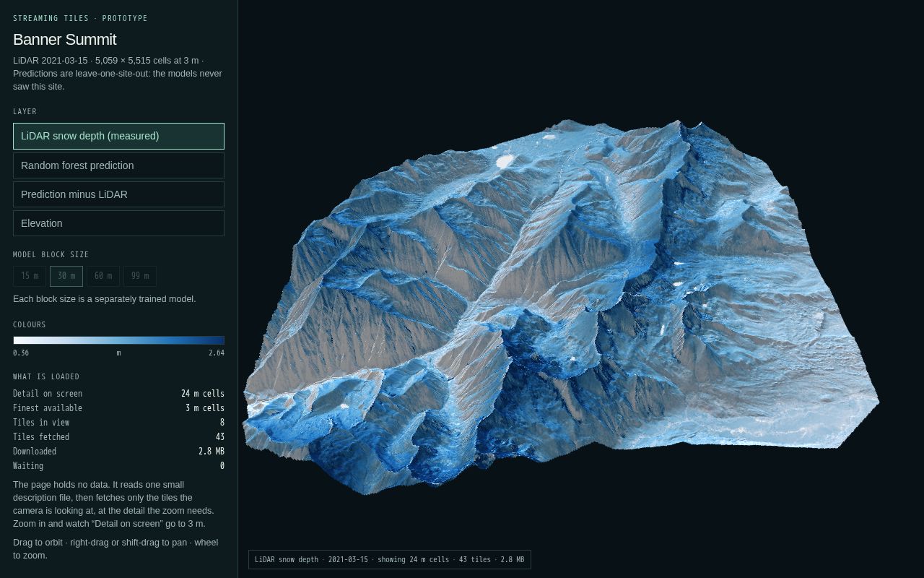Click the 'Drag to orbit' instructions text
The width and height of the screenshot is (924, 578).
click(115, 549)
